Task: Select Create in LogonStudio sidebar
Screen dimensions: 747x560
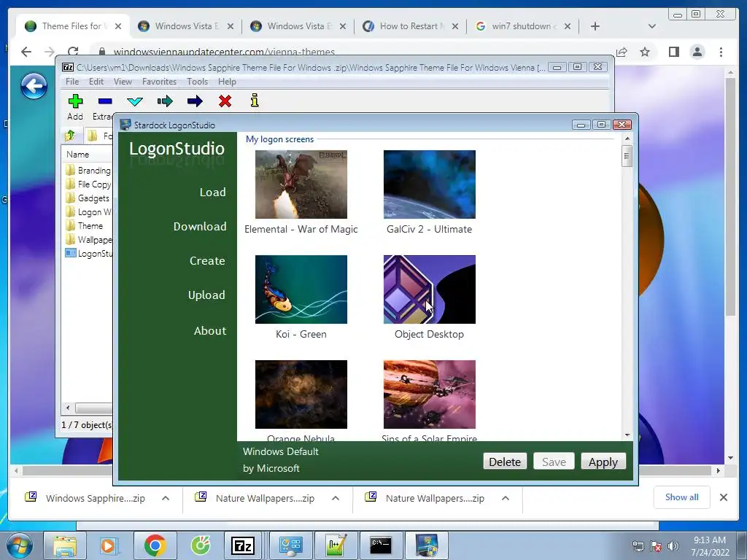Action: point(207,261)
